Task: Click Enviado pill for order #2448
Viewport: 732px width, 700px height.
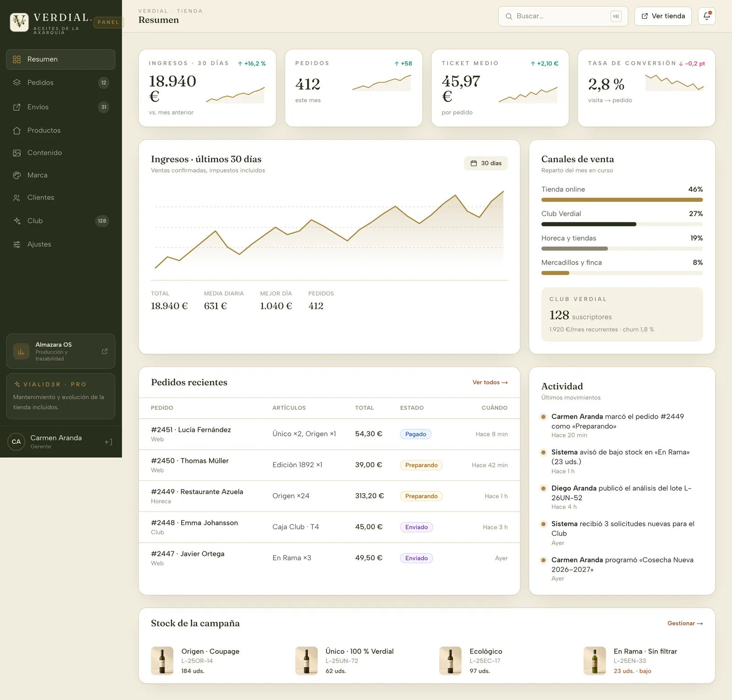Action: point(416,527)
